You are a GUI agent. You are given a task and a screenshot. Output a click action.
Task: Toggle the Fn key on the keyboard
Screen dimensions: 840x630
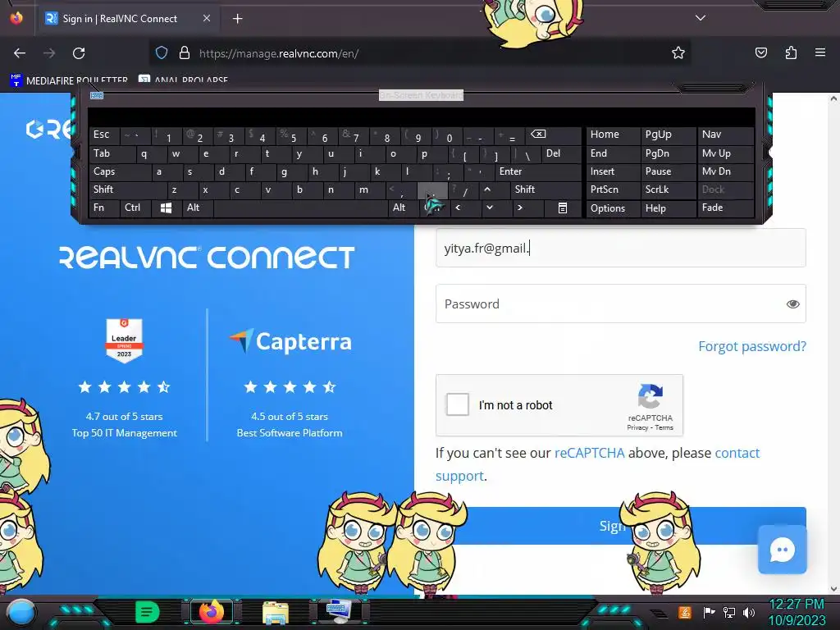(104, 208)
